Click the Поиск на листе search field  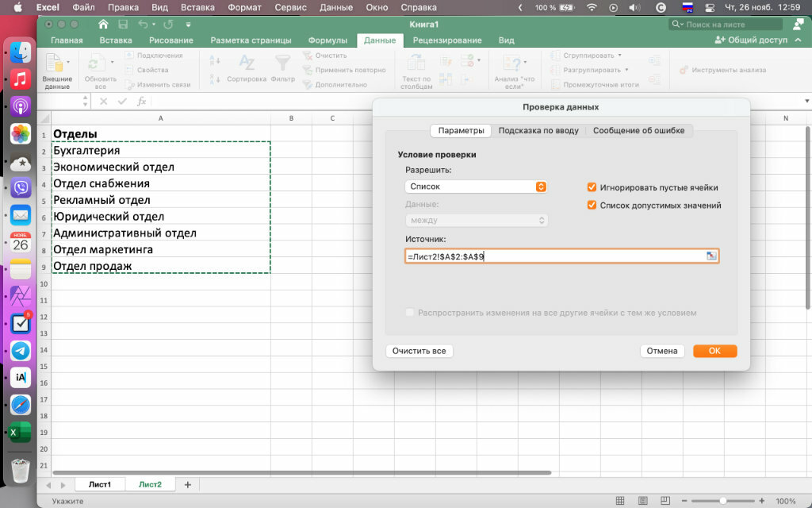coord(726,25)
